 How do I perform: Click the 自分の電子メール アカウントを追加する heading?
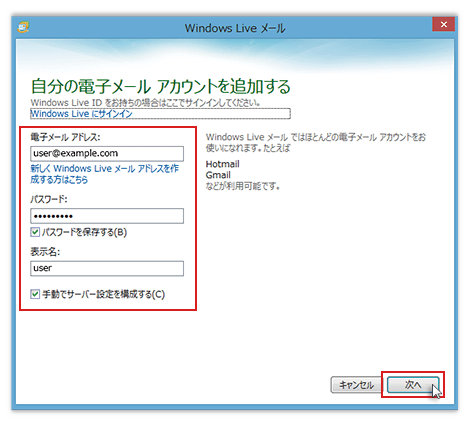point(161,87)
